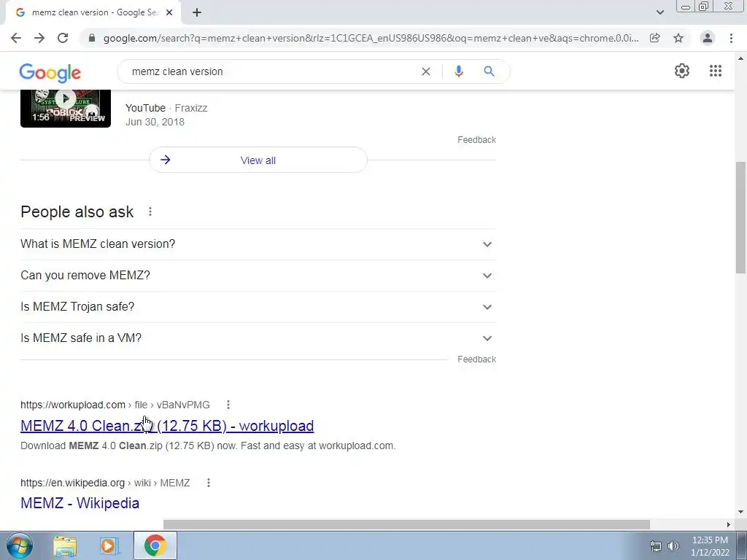Send Feedback under People also ask
The width and height of the screenshot is (747, 560).
[476, 359]
